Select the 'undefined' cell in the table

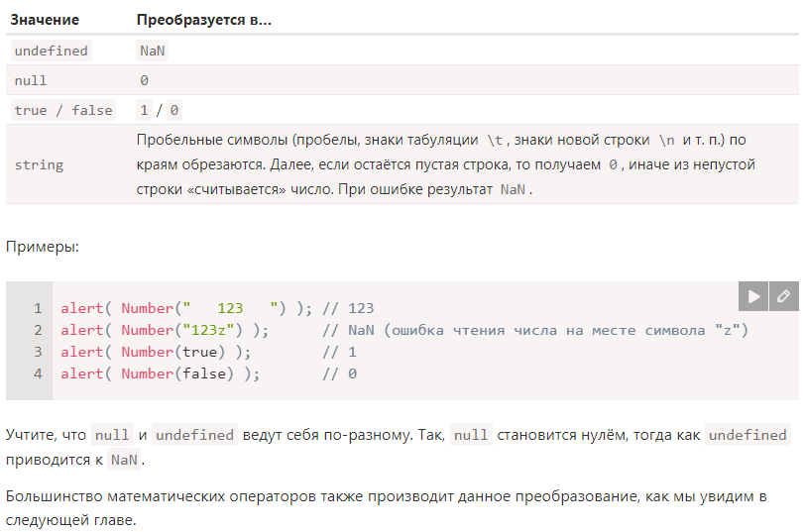coord(51,51)
